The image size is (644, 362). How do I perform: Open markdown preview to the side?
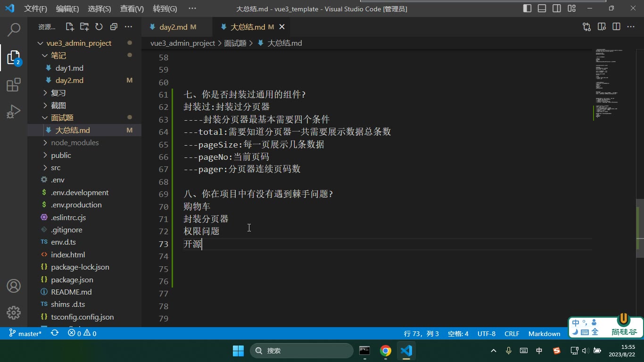[x=602, y=27]
